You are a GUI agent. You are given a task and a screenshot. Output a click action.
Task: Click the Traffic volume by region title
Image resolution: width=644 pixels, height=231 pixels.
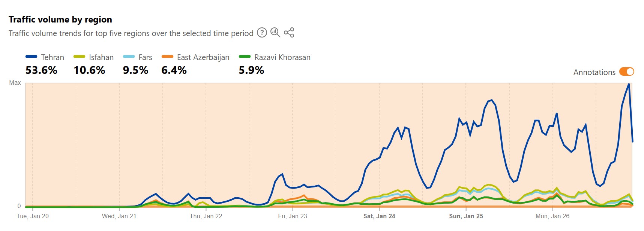point(60,19)
